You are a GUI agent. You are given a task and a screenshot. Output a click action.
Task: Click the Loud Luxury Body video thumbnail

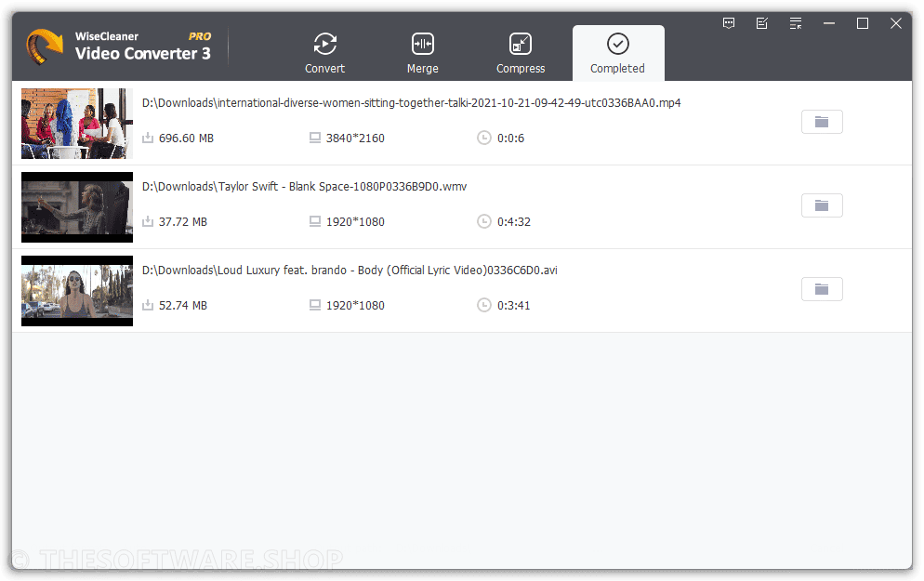tap(77, 291)
